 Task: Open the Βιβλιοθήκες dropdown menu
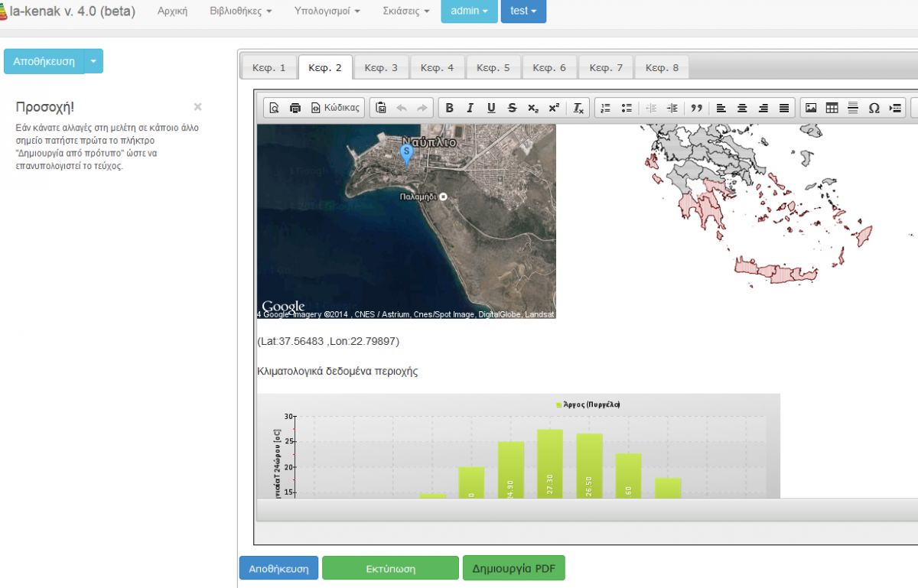(x=240, y=11)
